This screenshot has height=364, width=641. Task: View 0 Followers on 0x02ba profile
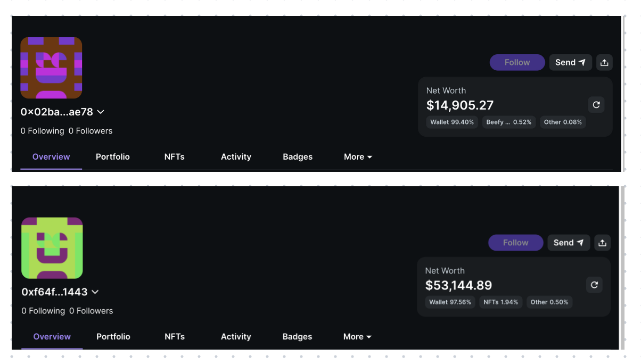pos(91,131)
